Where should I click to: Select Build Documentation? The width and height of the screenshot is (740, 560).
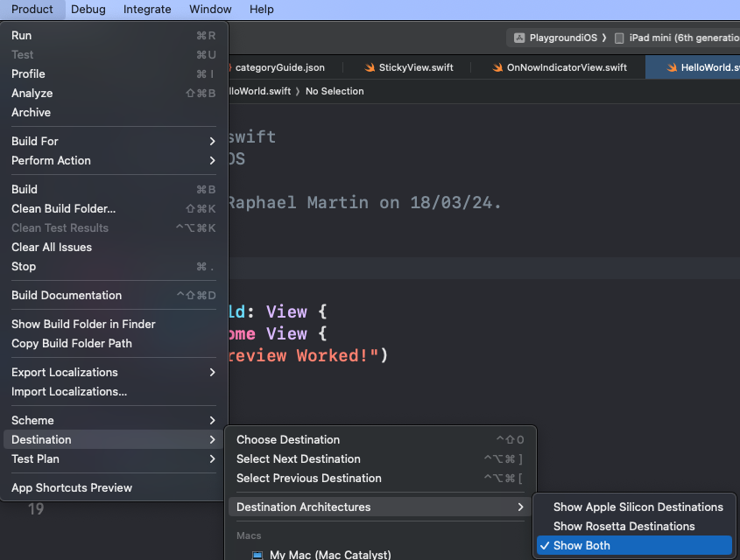[x=114, y=295]
